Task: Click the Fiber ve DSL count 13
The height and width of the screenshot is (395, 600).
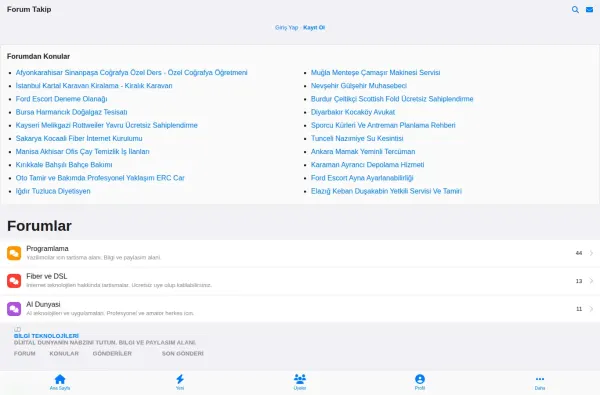Action: tap(579, 281)
